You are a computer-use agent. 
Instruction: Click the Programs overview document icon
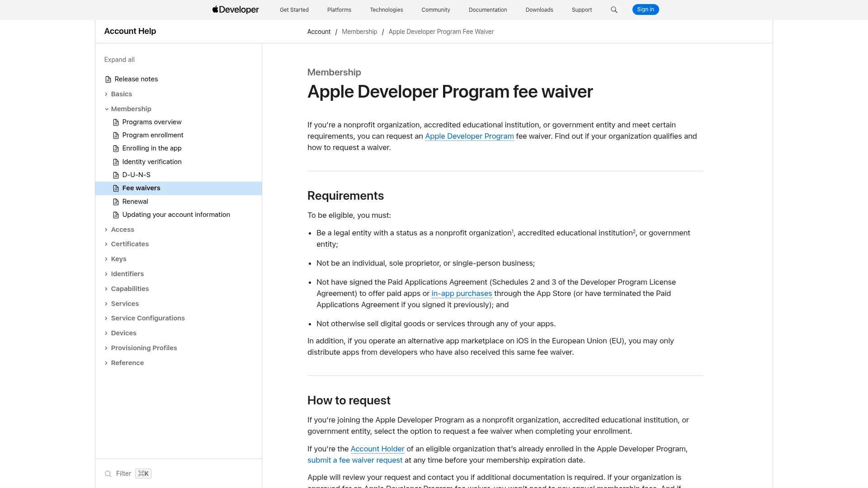tap(116, 122)
